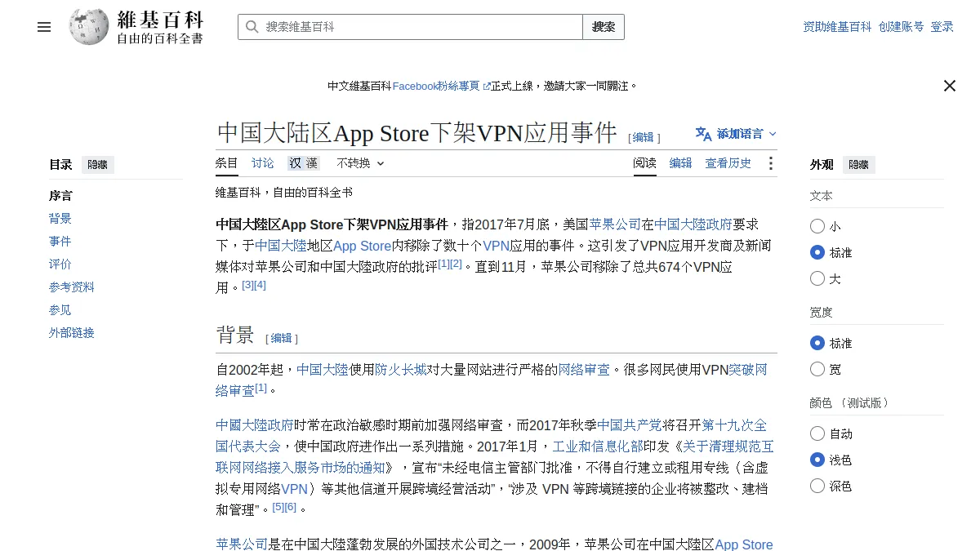Screen dimensions: 980x551
Task: Select the 标准 width radio
Action: pyautogui.click(x=817, y=343)
